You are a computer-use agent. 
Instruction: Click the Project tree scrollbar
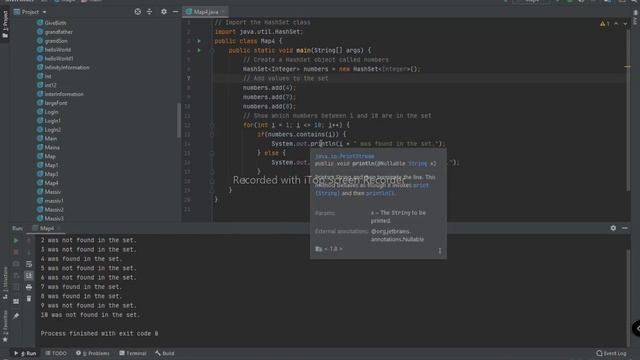pyautogui.click(x=179, y=120)
